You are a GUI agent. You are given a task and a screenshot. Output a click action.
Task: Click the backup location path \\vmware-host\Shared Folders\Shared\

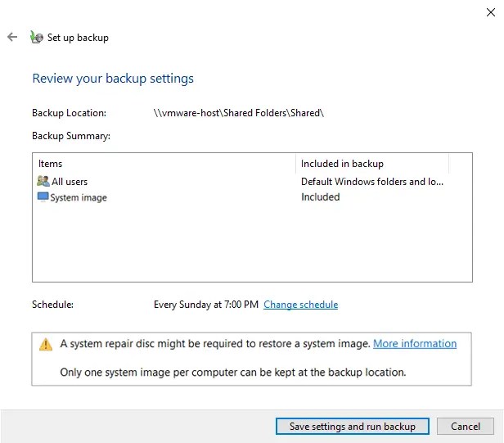(239, 113)
